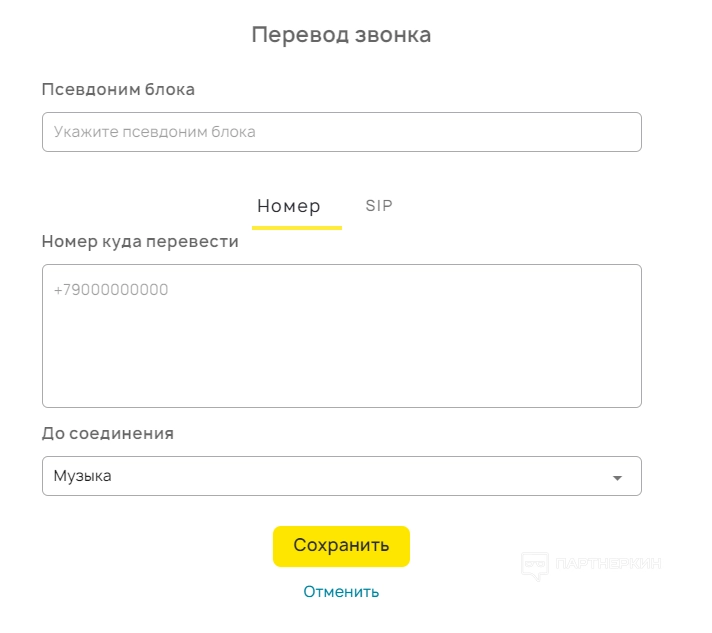The height and width of the screenshot is (633, 712).
Task: Click the yellow underline beneath Номер tab
Action: [296, 228]
